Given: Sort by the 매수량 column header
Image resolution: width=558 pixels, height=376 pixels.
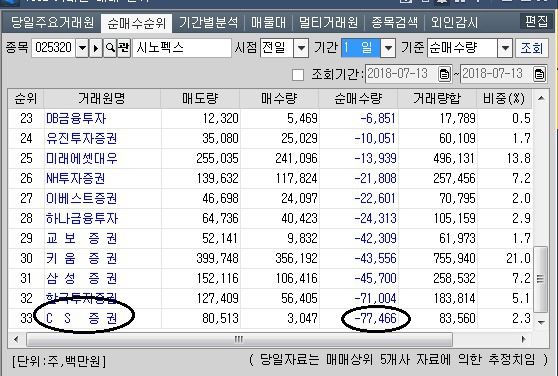Looking at the screenshot, I should tap(279, 99).
